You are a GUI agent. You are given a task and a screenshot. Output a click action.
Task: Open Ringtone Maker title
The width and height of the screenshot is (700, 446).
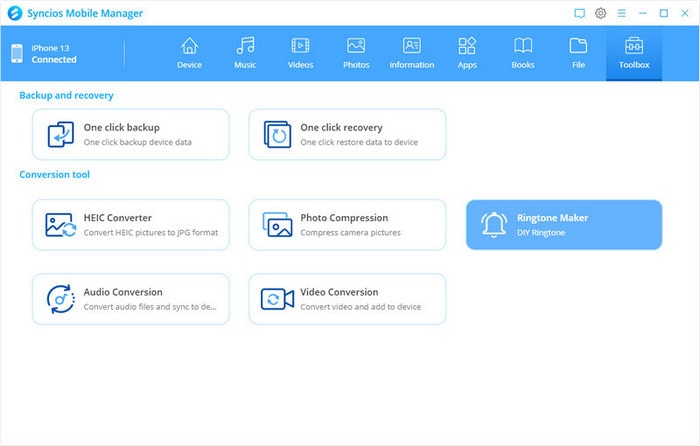pos(552,218)
